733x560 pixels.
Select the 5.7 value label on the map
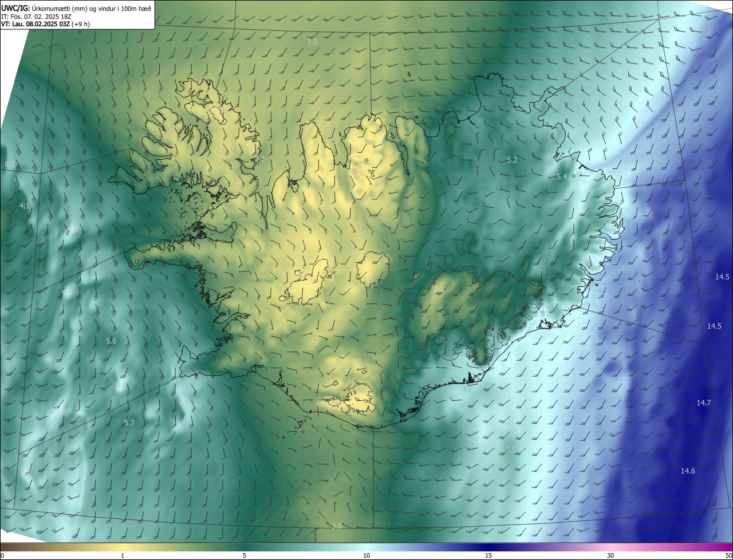coord(129,423)
